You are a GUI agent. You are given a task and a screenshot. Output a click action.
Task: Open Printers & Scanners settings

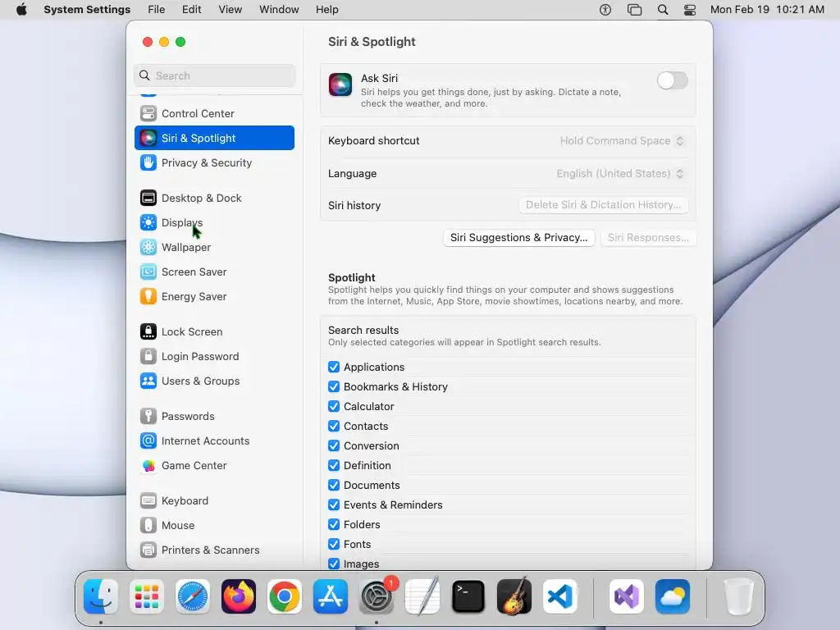[214, 550]
